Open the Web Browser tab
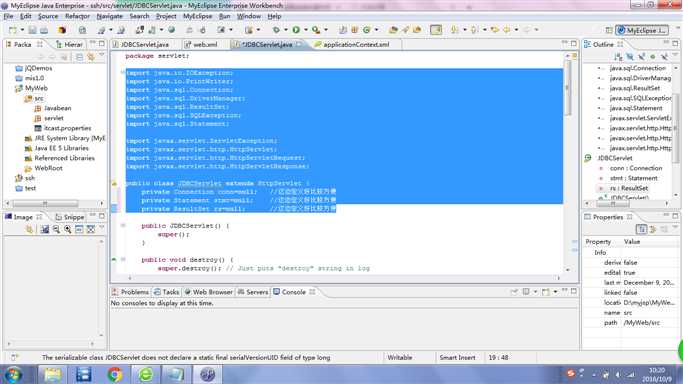The height and width of the screenshot is (384, 683). pyautogui.click(x=209, y=292)
